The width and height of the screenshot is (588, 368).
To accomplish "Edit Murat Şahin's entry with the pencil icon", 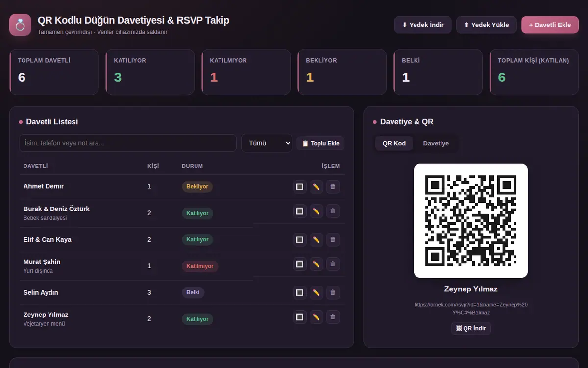I will pyautogui.click(x=317, y=264).
